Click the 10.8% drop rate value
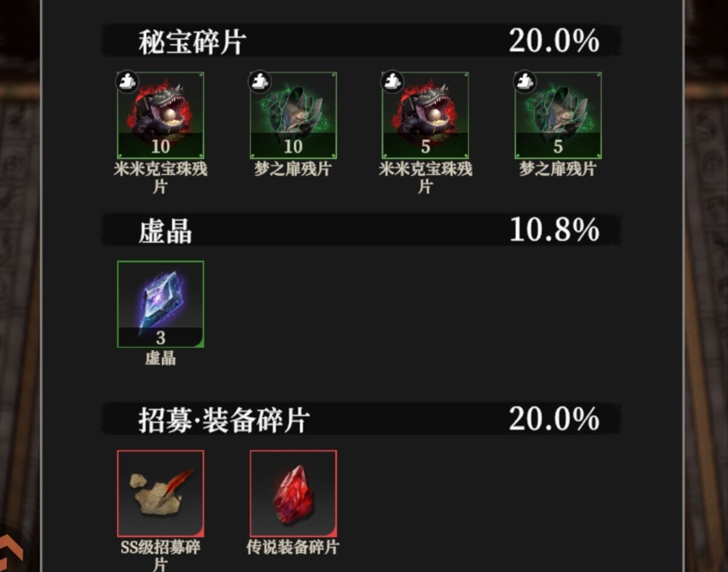This screenshot has width=728, height=572. 554,230
